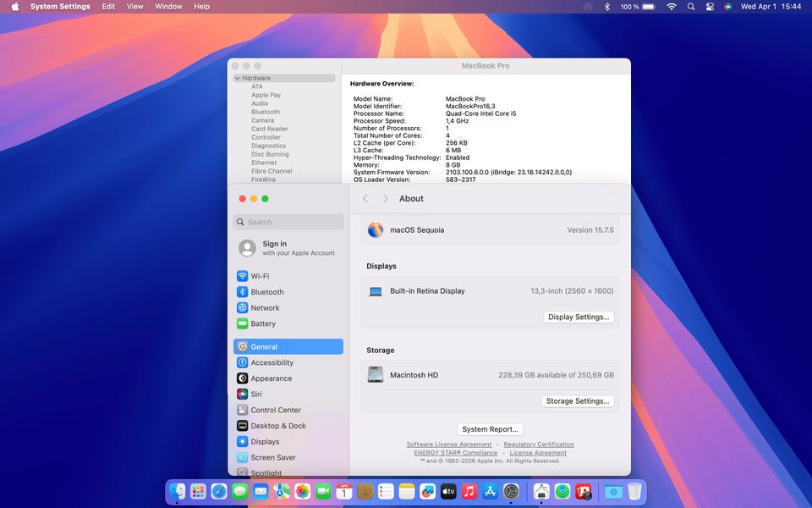The height and width of the screenshot is (508, 812).
Task: Select Camera in System Information sidebar
Action: pyautogui.click(x=262, y=120)
